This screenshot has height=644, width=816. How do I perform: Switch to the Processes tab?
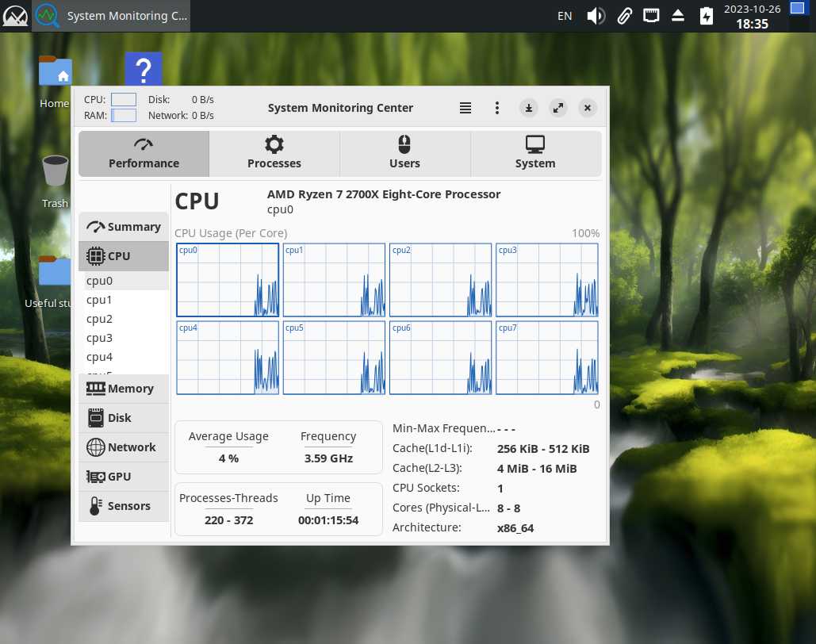pyautogui.click(x=274, y=153)
